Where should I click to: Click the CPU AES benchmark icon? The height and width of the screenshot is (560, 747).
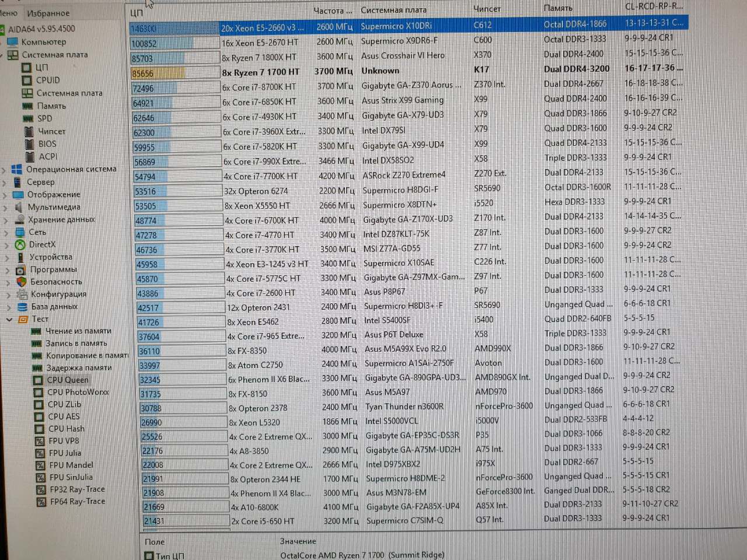coord(39,416)
